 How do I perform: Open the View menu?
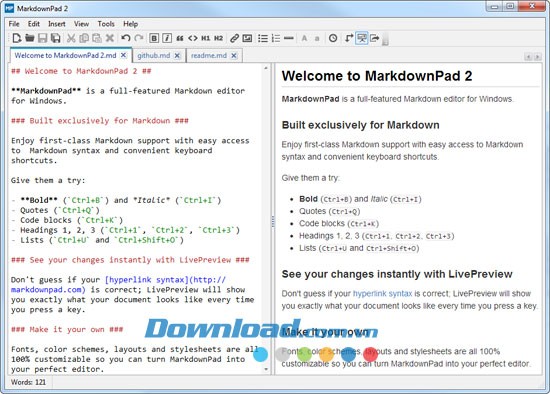(x=81, y=24)
